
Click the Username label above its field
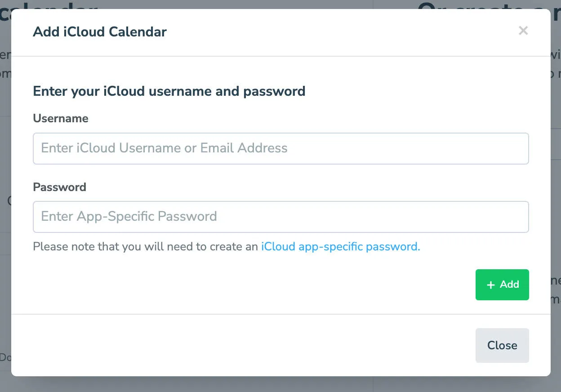60,118
